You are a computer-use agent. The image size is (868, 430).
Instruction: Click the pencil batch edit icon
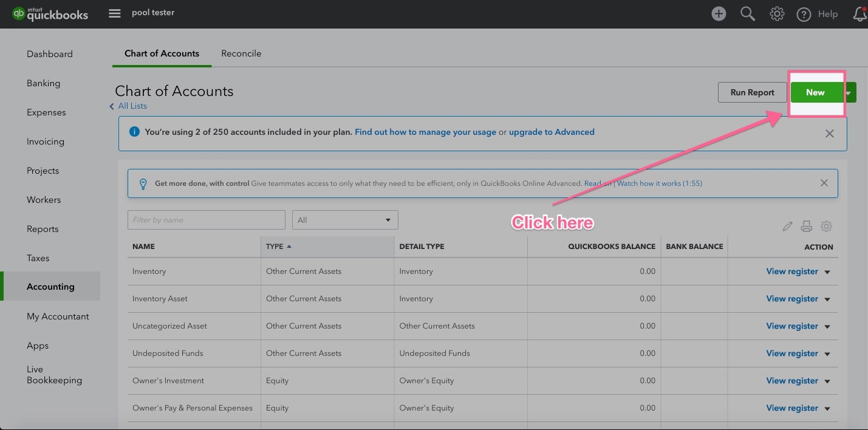click(788, 227)
